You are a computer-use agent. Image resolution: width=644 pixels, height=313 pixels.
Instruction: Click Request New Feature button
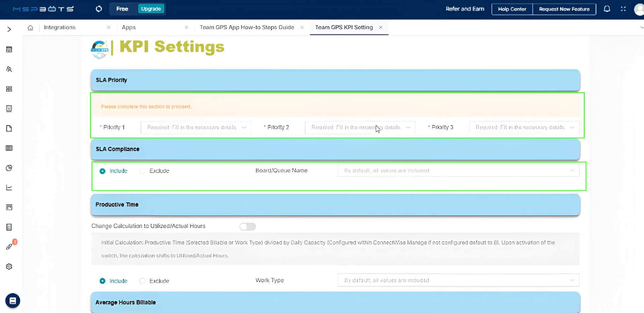pyautogui.click(x=564, y=9)
